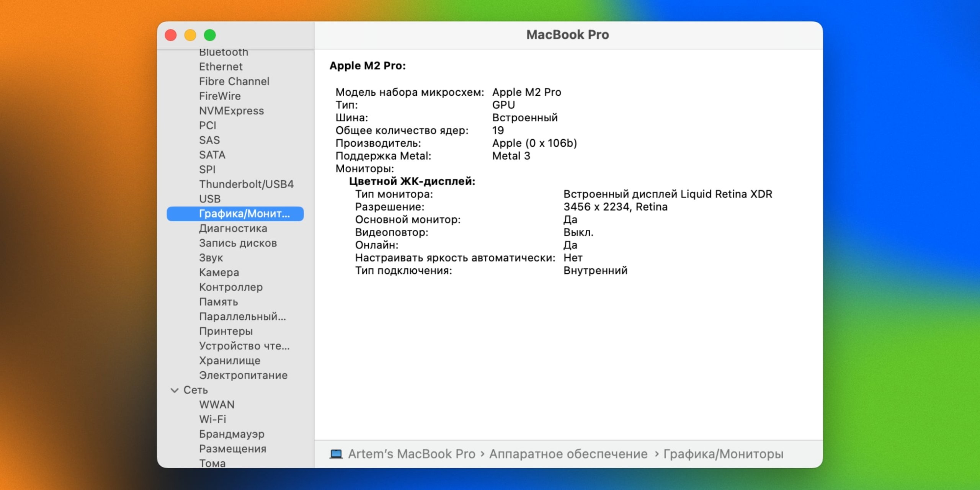This screenshot has width=980, height=490.
Task: Select NVMExpress in the sidebar
Action: (231, 111)
